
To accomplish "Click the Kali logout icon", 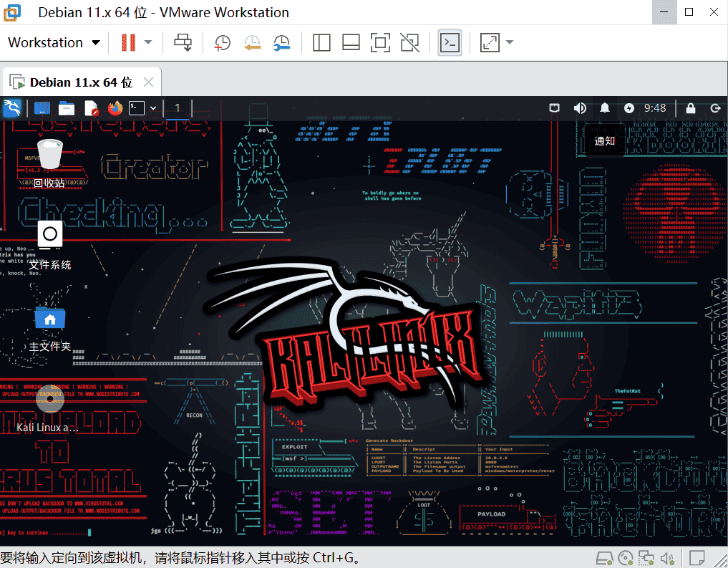I will tap(715, 108).
